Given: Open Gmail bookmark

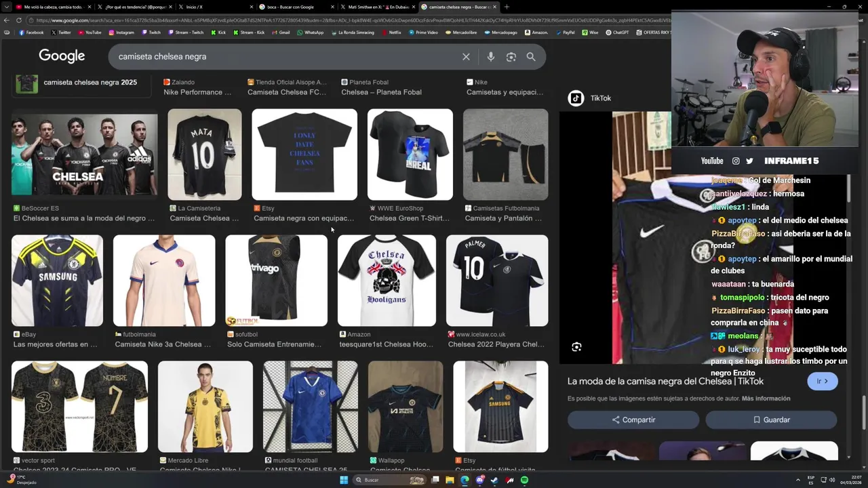Looking at the screenshot, I should pos(281,33).
